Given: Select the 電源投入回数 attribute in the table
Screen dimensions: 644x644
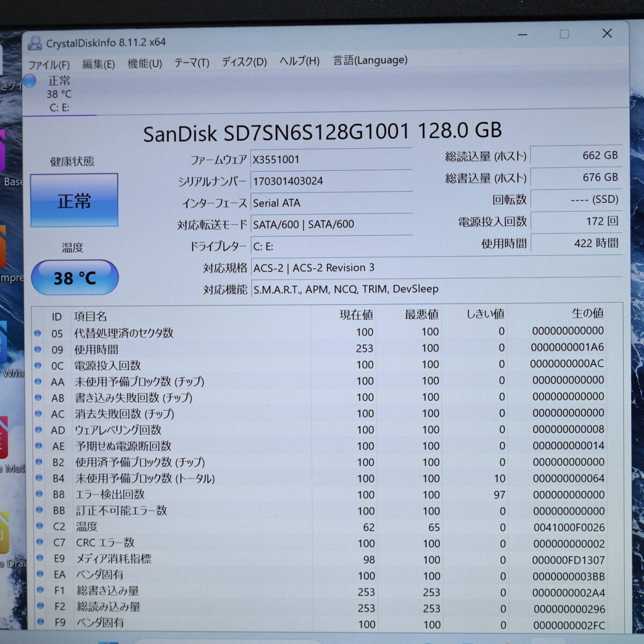Looking at the screenshot, I should tap(107, 366).
